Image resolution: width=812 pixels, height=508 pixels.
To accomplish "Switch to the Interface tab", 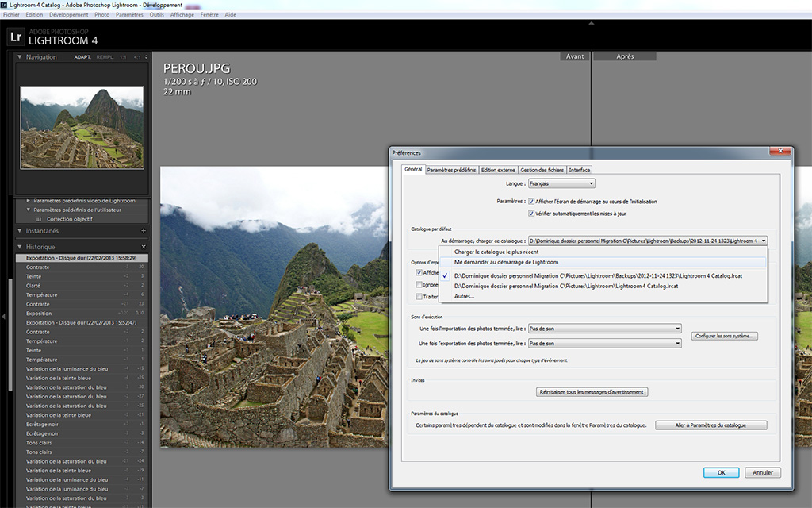I will (x=580, y=170).
